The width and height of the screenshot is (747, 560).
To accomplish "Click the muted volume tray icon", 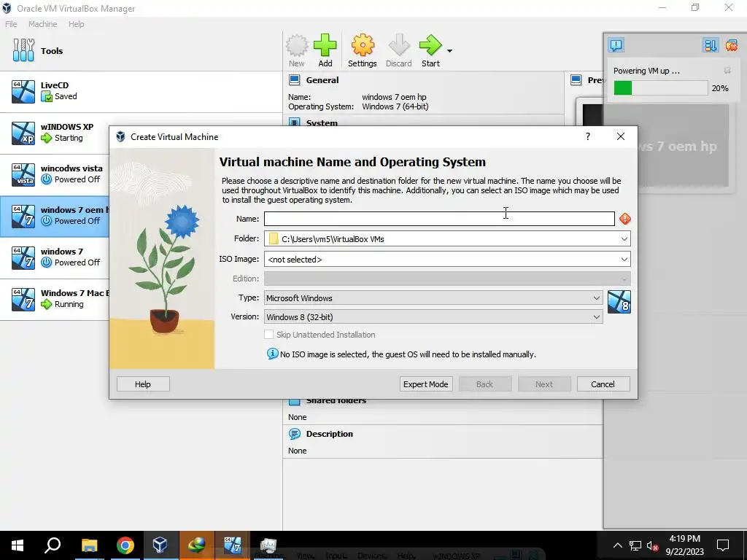I will tap(652, 545).
